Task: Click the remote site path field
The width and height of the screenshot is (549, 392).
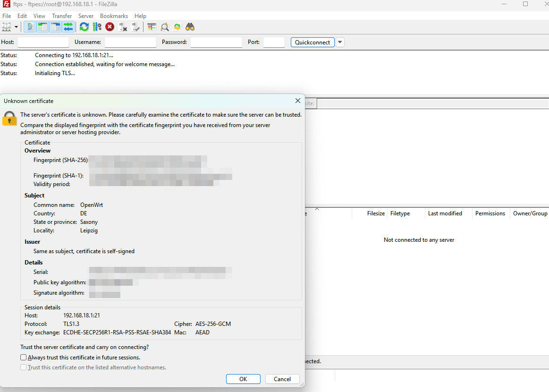Action: pyautogui.click(x=433, y=103)
